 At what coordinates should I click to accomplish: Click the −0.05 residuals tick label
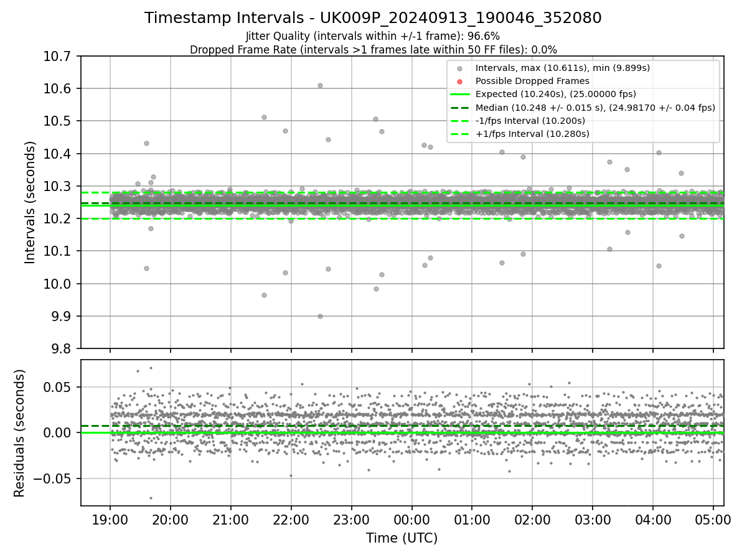[x=54, y=478]
